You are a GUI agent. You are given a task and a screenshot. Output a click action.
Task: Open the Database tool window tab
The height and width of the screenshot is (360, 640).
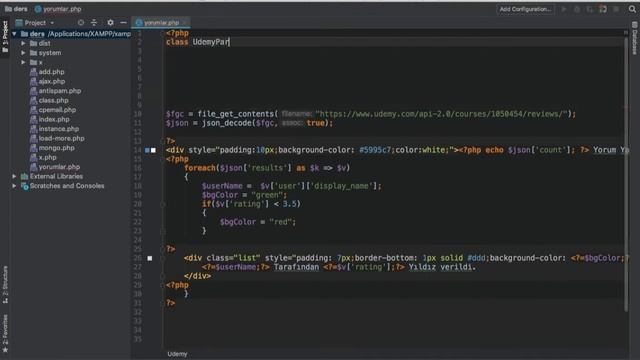tap(635, 38)
